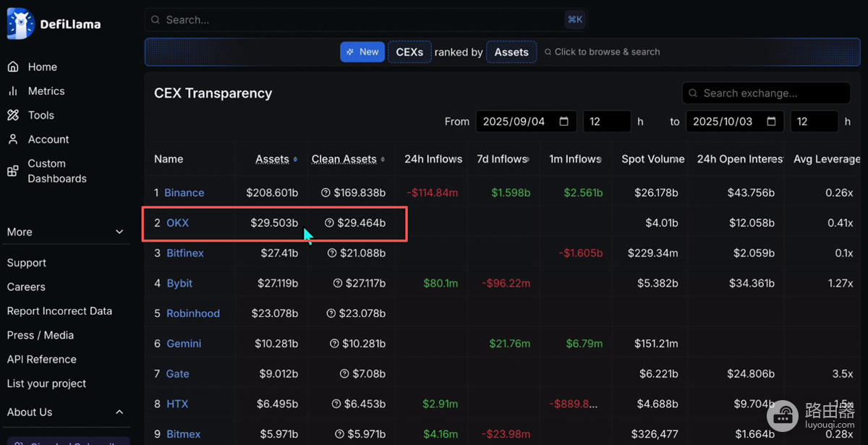Sort by Assets column

[276, 159]
